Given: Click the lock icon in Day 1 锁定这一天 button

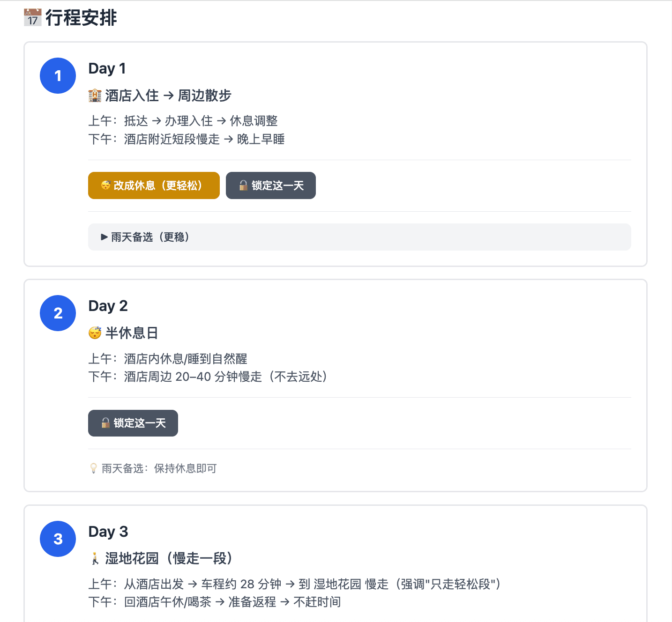Looking at the screenshot, I should 243,185.
